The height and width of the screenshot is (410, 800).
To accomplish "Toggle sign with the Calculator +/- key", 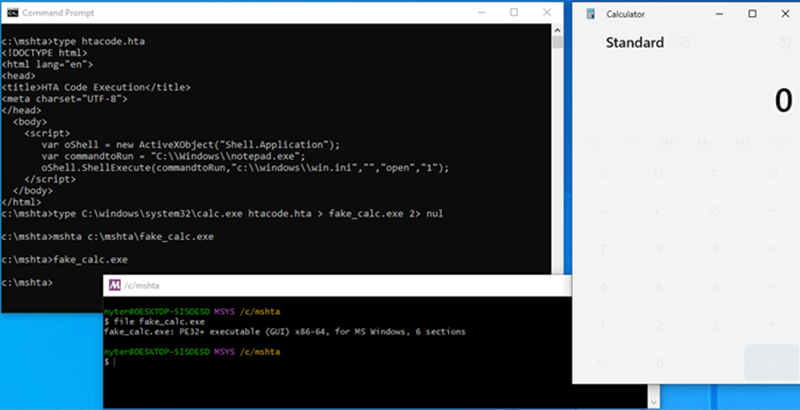I will [x=603, y=363].
